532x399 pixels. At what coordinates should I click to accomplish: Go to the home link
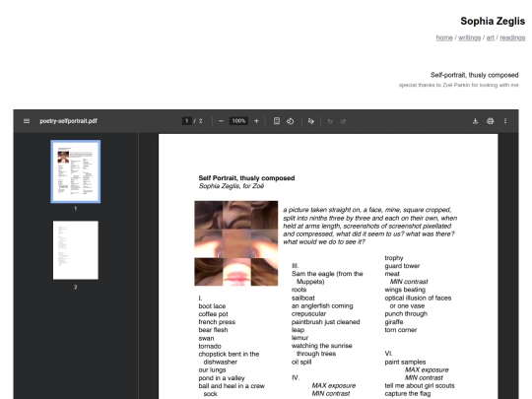pyautogui.click(x=444, y=37)
